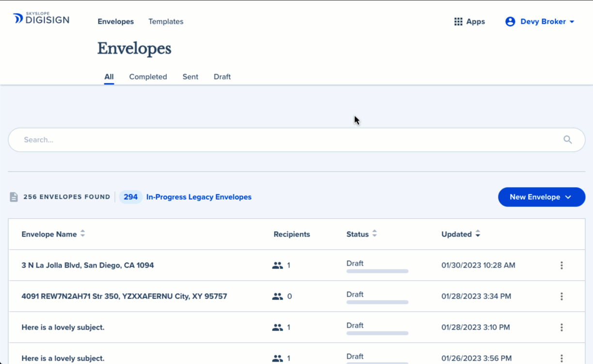Click the search magnifier icon

pyautogui.click(x=568, y=140)
